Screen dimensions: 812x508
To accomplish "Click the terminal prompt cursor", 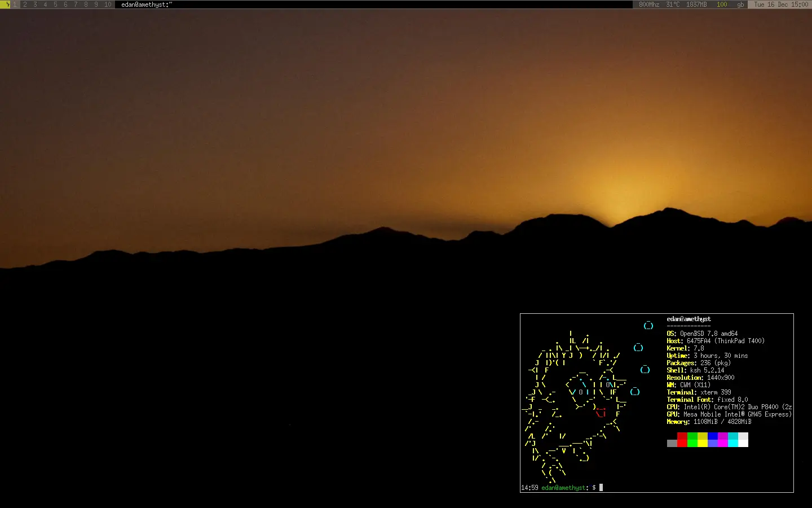I will pyautogui.click(x=601, y=488).
